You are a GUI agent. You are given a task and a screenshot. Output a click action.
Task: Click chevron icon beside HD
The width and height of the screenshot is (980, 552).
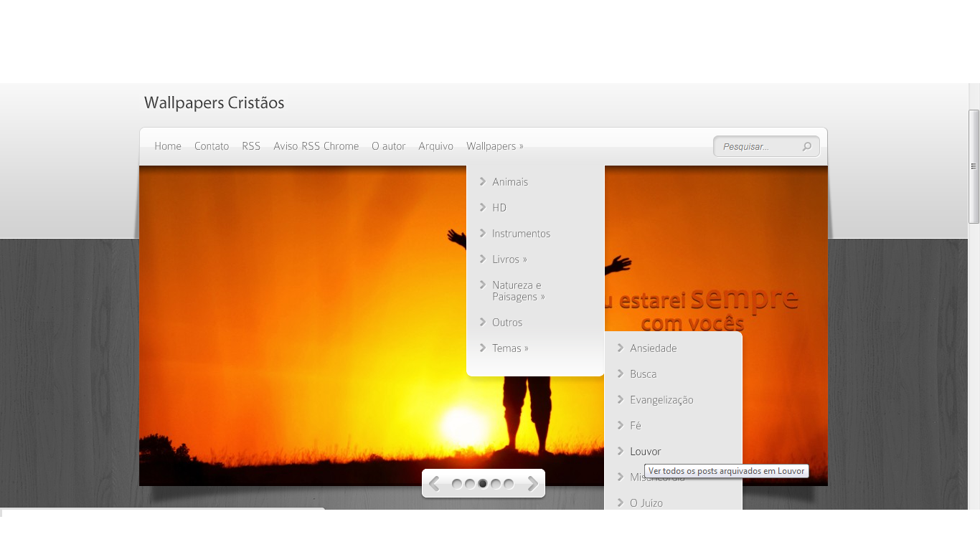point(483,207)
